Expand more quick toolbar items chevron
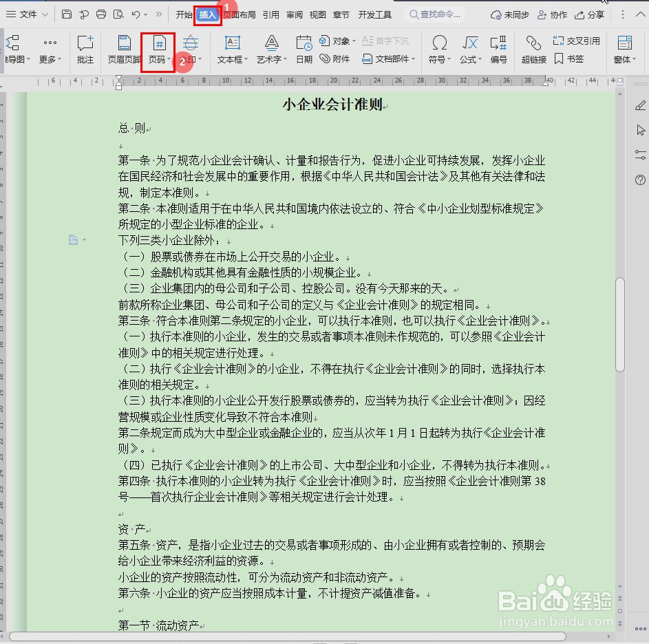 point(158,14)
